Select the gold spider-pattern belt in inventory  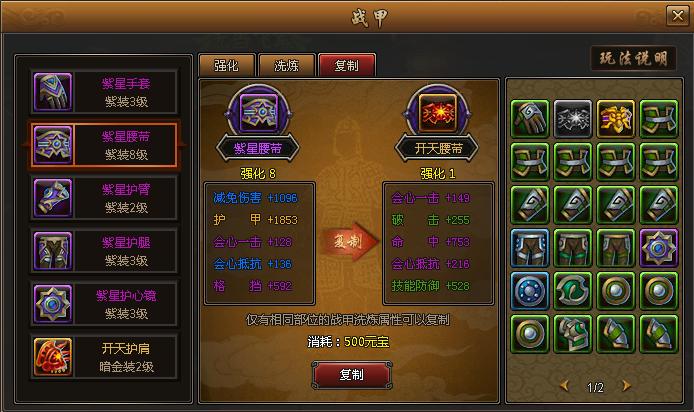tap(616, 119)
